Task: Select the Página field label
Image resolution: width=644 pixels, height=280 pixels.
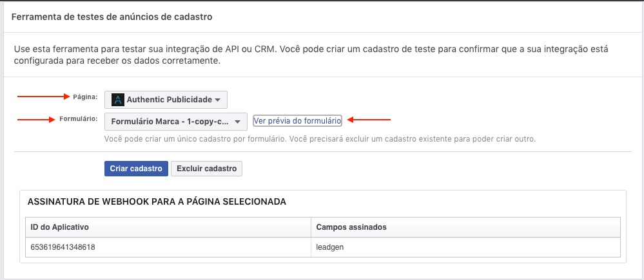Action: tap(85, 97)
